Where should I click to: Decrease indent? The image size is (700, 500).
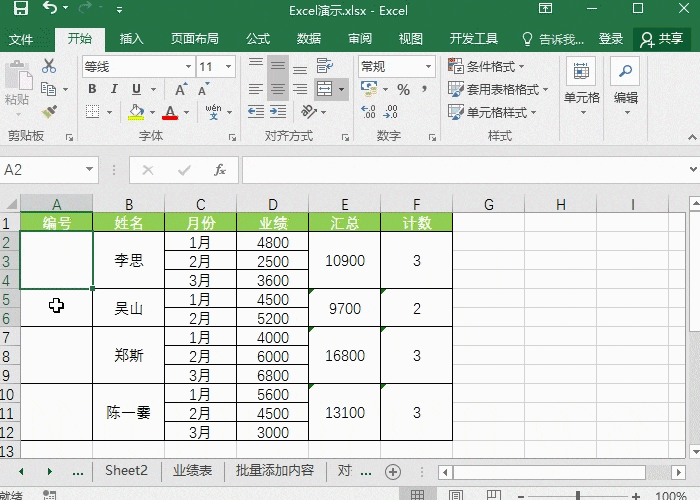pyautogui.click(x=256, y=112)
